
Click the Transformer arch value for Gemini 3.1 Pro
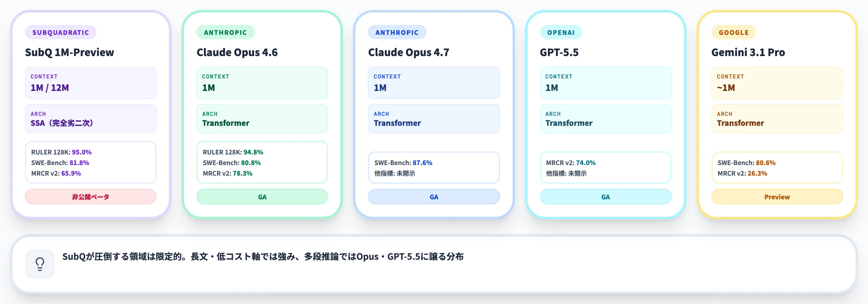pos(740,123)
